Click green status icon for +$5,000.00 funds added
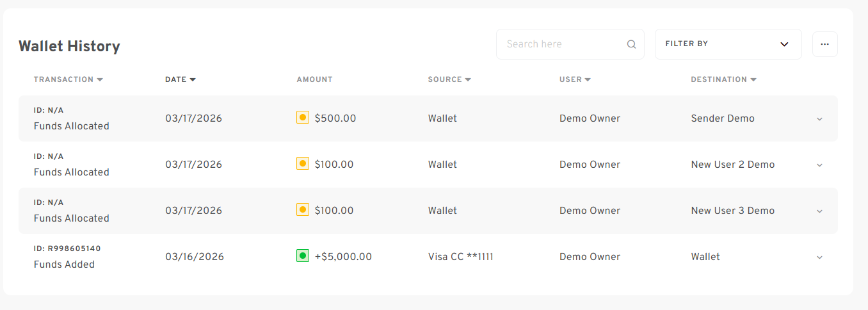This screenshot has height=310, width=868. [x=303, y=256]
